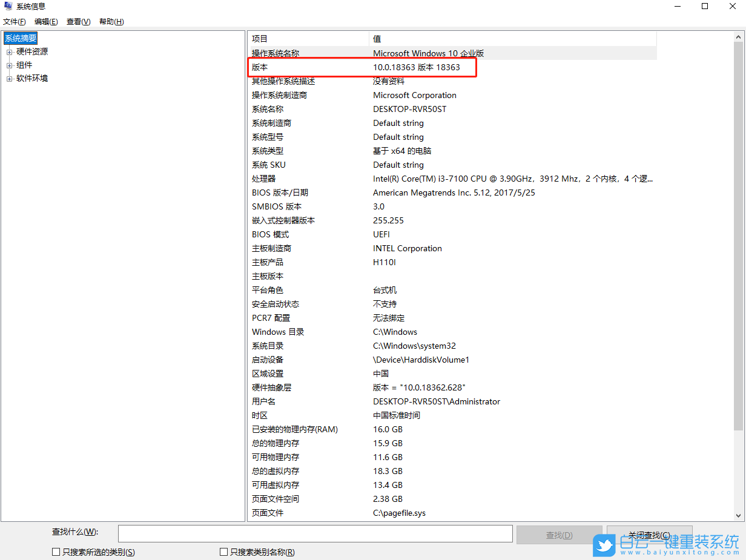Open the 文件 menu
The height and width of the screenshot is (560, 746).
pos(14,21)
